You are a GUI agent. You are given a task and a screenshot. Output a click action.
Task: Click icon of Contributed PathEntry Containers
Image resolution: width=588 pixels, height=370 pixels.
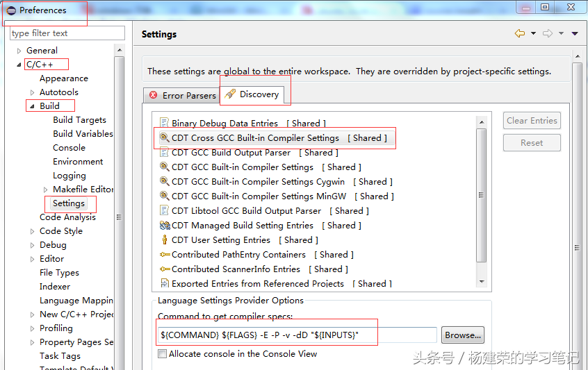click(x=165, y=255)
